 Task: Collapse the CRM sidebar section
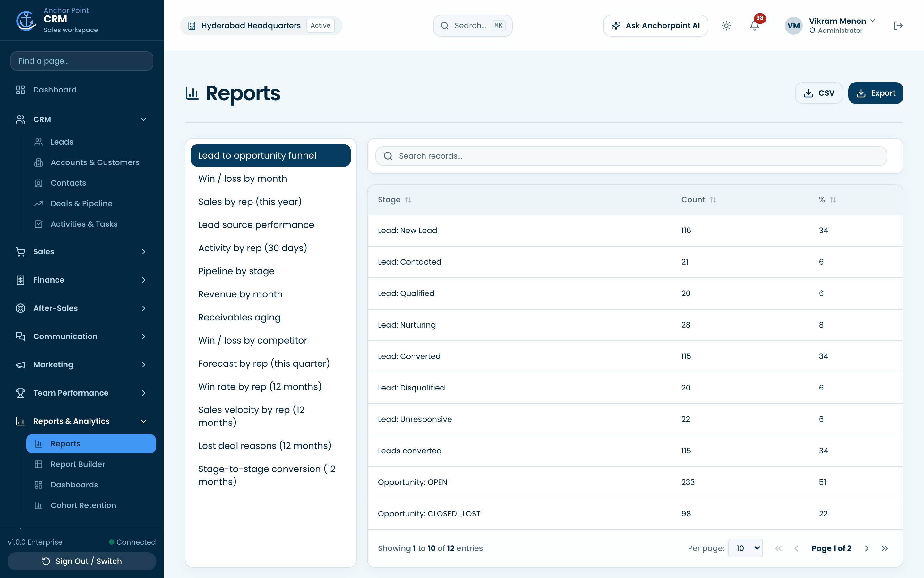click(144, 120)
